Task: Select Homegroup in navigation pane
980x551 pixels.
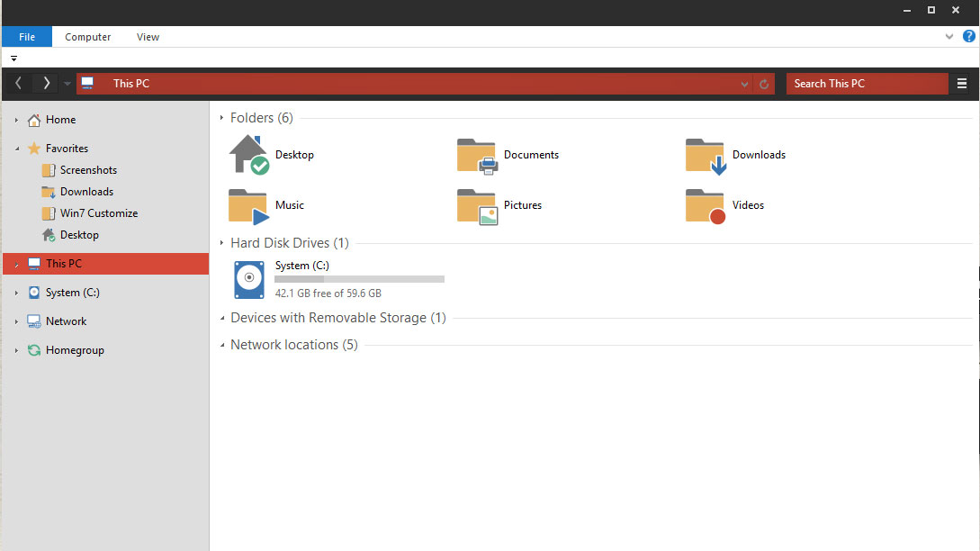Action: coord(75,350)
